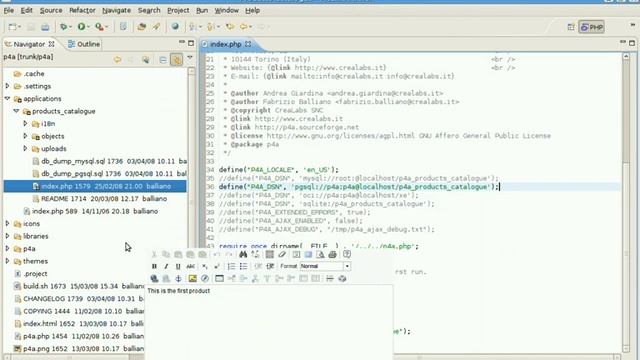
Task: Click the Open Type folder icon in main toolbar
Action: (x=142, y=27)
